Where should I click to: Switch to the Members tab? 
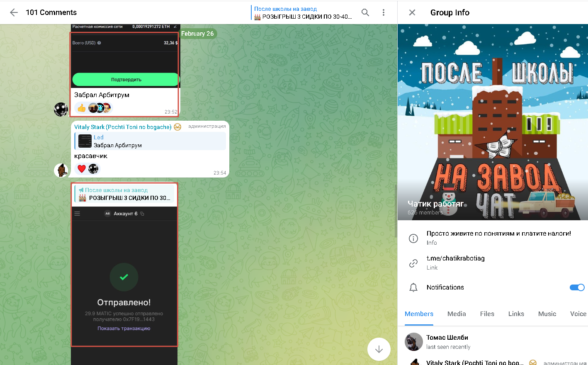[419, 314]
